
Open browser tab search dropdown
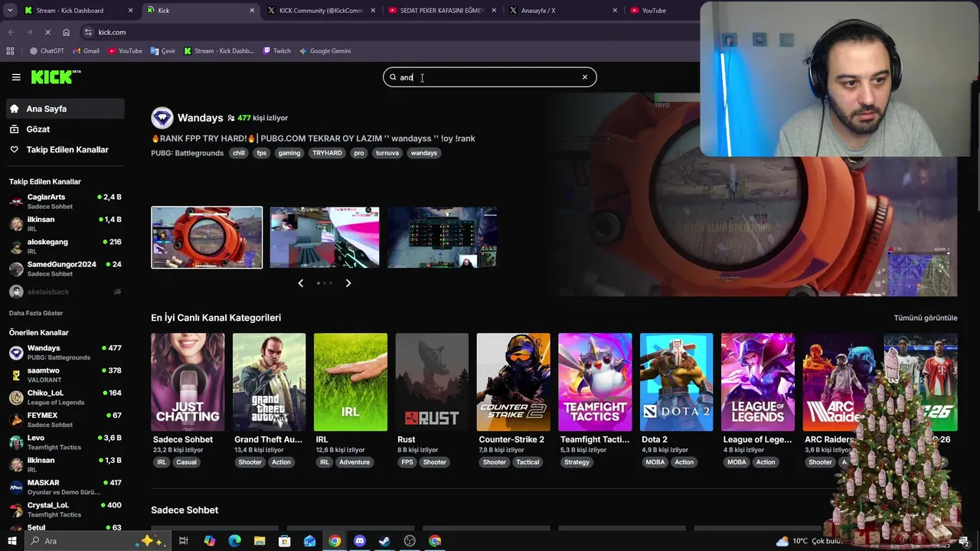[10, 11]
